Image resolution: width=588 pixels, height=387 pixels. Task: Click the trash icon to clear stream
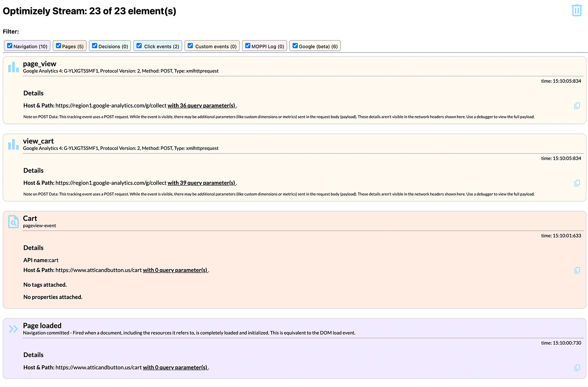(x=576, y=10)
